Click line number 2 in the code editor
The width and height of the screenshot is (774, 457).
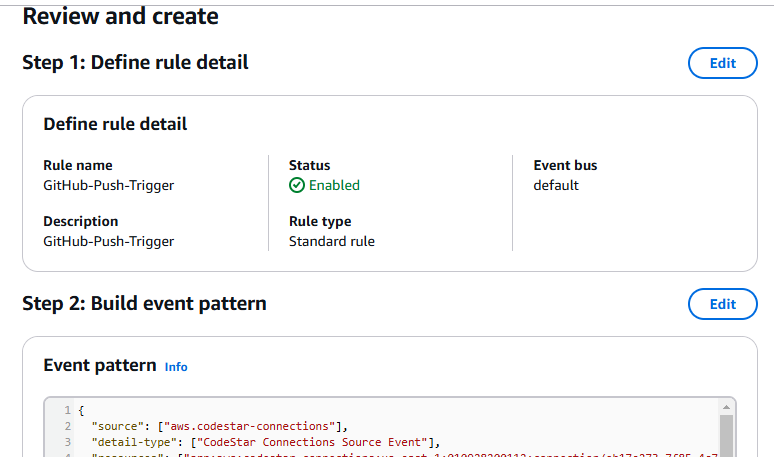click(x=67, y=426)
